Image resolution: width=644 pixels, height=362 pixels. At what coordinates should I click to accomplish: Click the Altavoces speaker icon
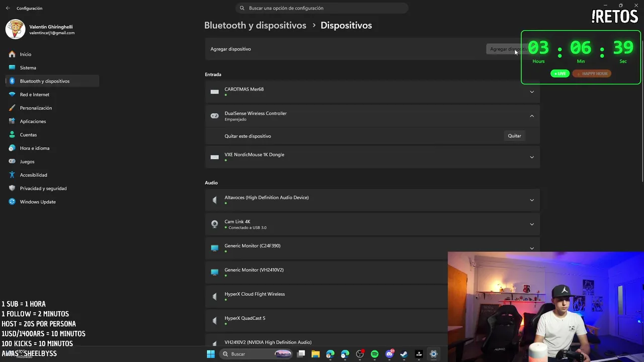(x=215, y=200)
